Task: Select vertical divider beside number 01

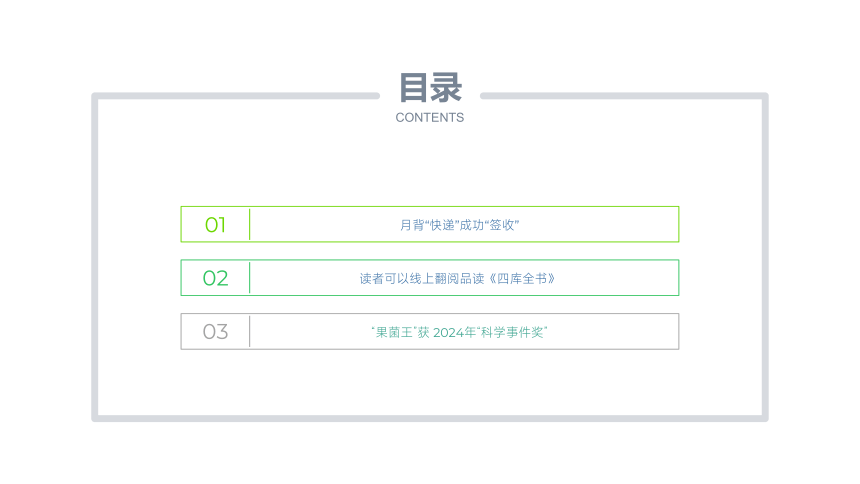Action: click(250, 224)
